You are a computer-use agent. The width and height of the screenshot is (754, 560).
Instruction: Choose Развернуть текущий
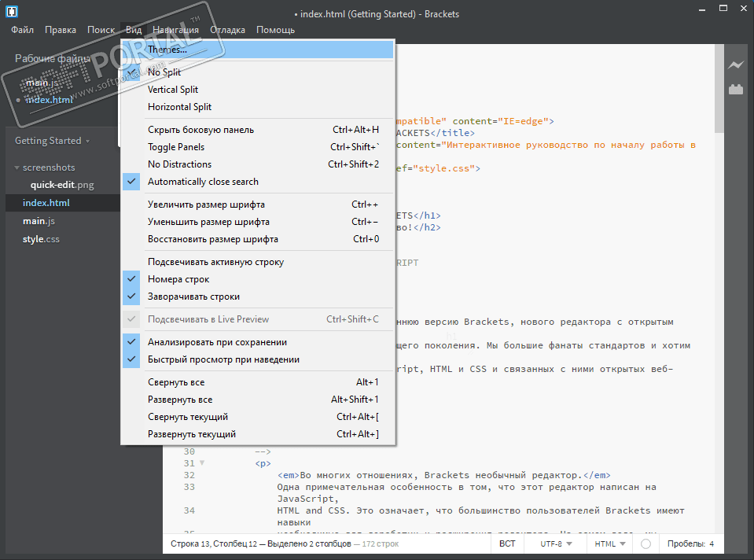pos(258,434)
